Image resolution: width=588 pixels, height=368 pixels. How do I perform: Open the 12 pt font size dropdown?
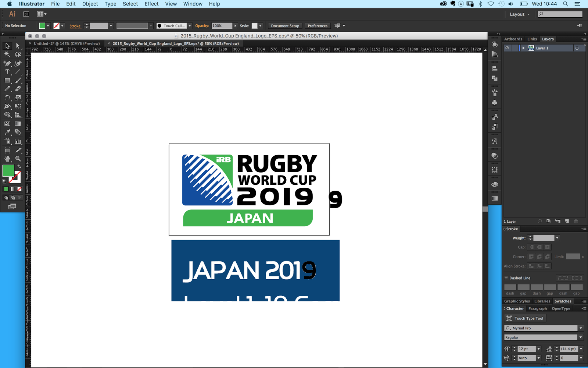click(x=539, y=349)
